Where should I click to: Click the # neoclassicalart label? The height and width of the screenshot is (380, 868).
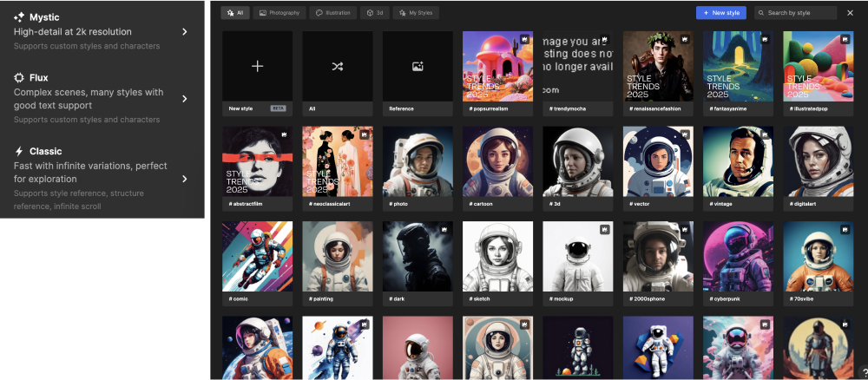pos(329,204)
